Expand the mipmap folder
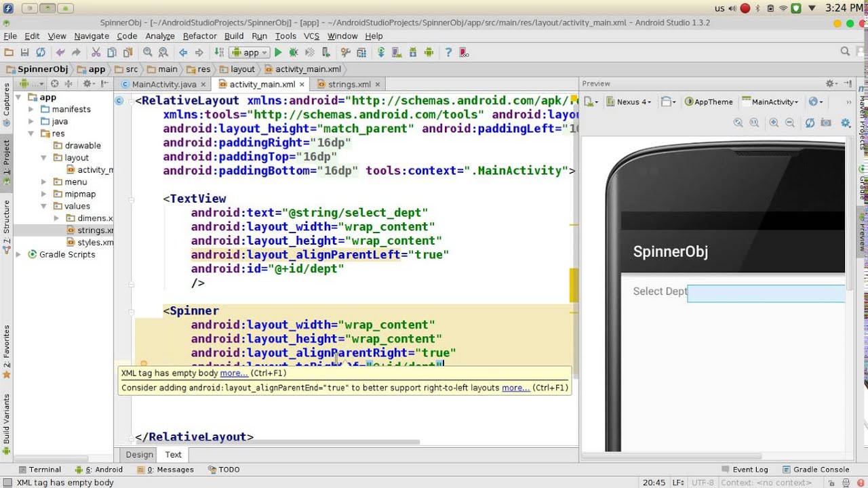 point(43,194)
